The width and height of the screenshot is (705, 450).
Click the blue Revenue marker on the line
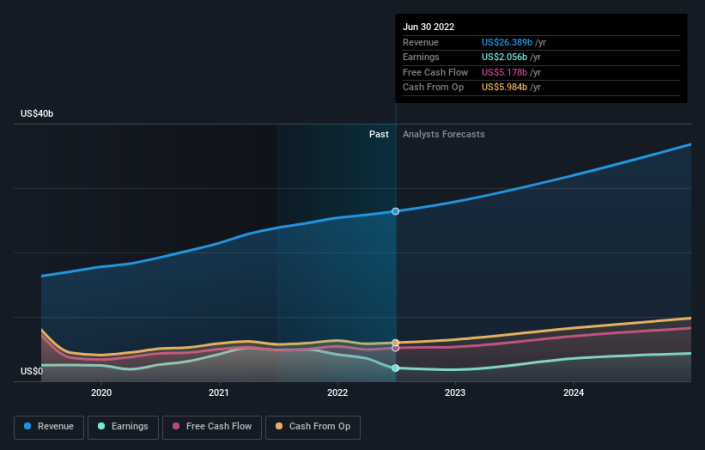396,211
